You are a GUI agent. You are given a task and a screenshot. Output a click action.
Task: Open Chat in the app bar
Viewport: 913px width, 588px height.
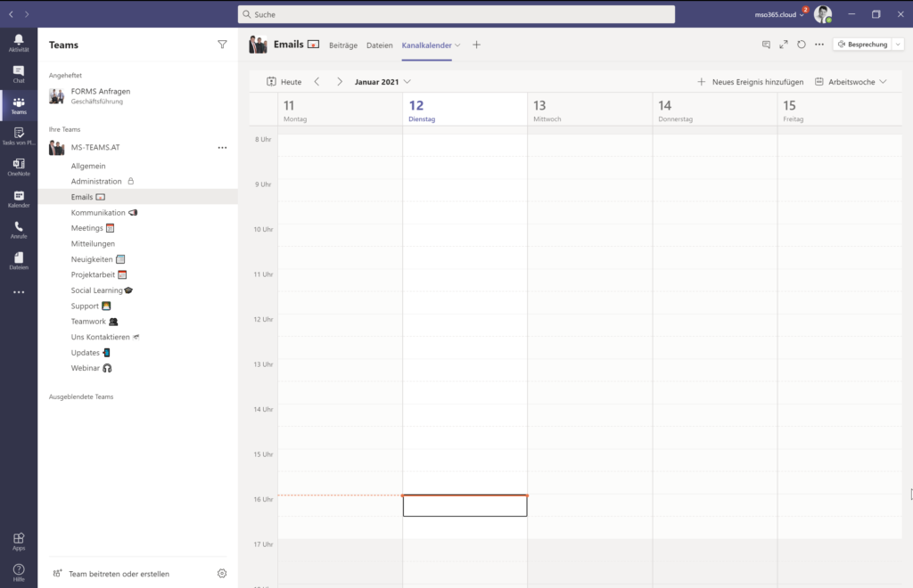[19, 74]
